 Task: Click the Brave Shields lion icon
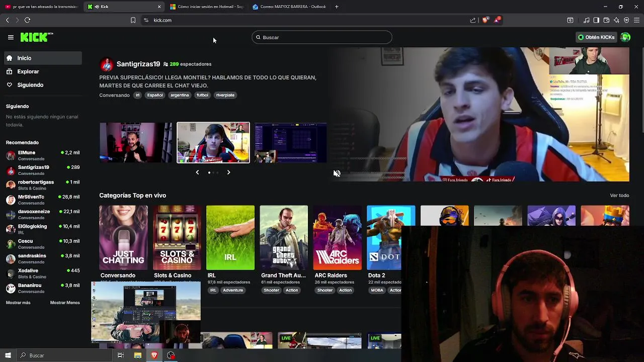click(x=485, y=20)
